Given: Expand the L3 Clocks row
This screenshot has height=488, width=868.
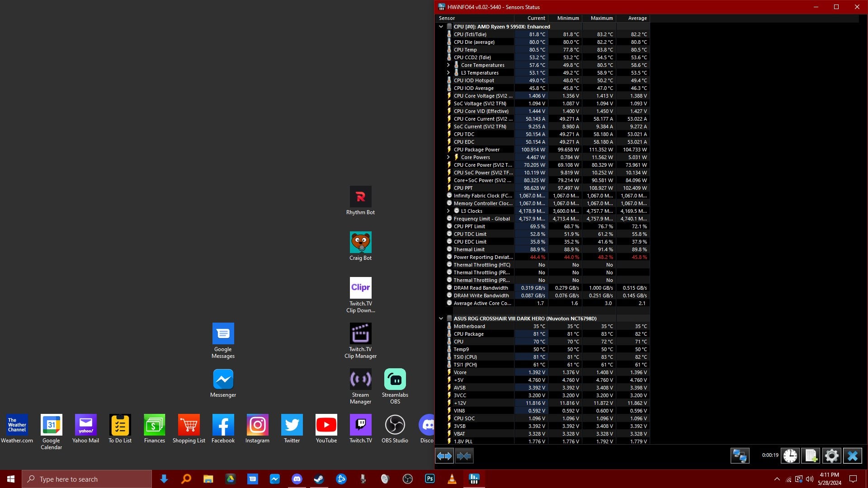Looking at the screenshot, I should coord(448,211).
